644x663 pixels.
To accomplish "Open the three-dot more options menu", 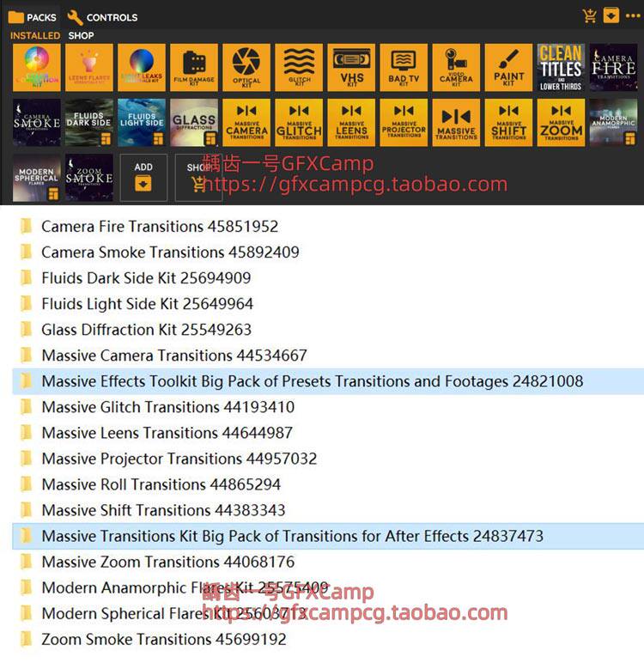I will click(x=633, y=15).
